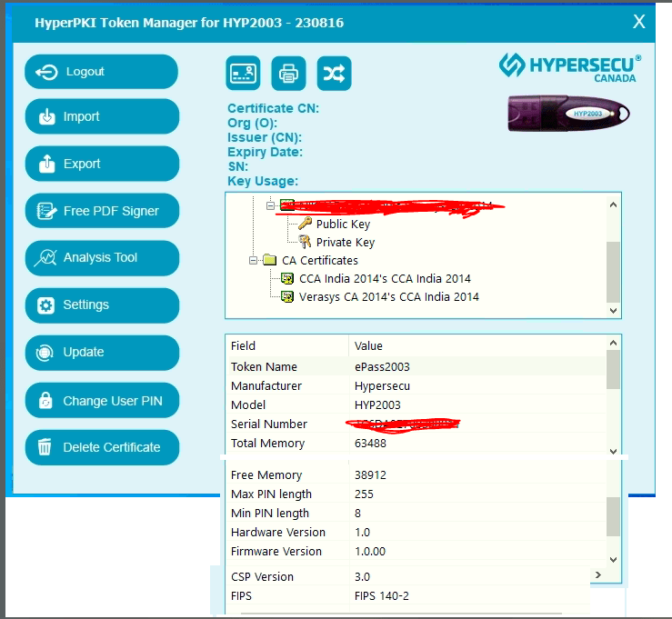Click the certificate ID card icon
The image size is (672, 619).
243,74
